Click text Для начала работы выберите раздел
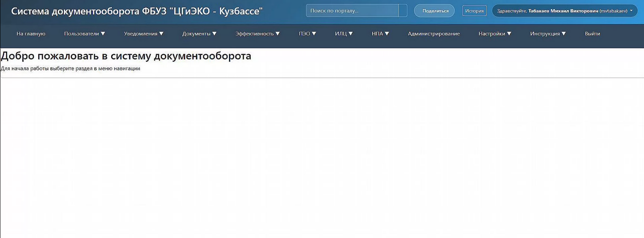Image resolution: width=644 pixels, height=238 pixels. (x=70, y=68)
